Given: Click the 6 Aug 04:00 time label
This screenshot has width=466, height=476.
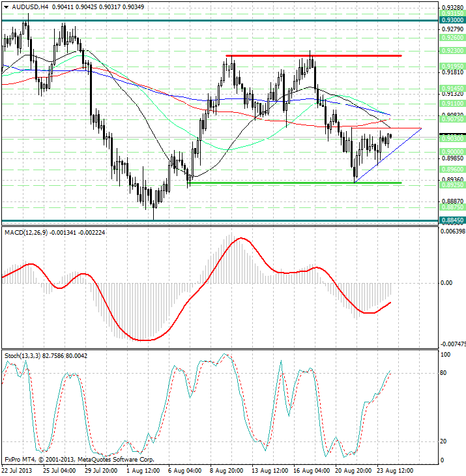Looking at the screenshot, I should (185, 471).
